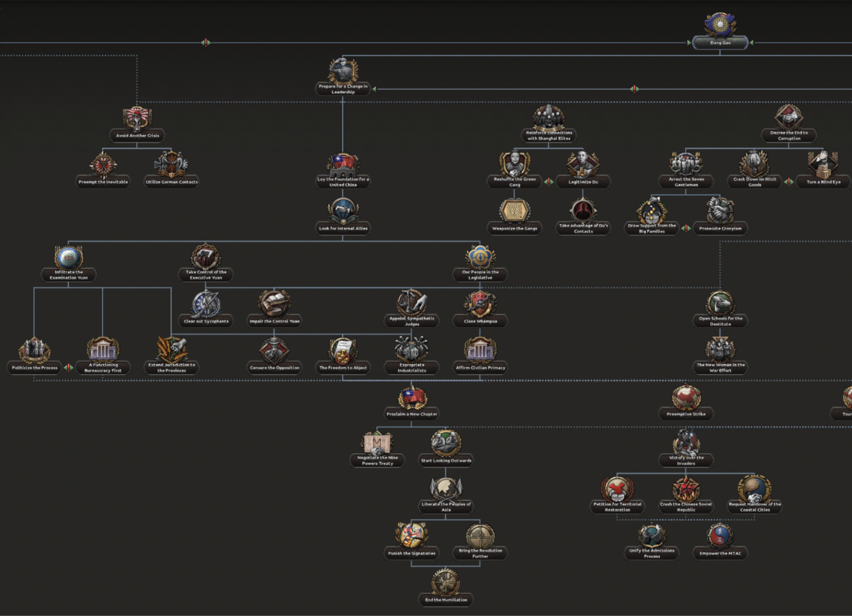Screen dimensions: 852x616
Task: Click the End the Humiliation focus icon
Action: click(x=446, y=582)
